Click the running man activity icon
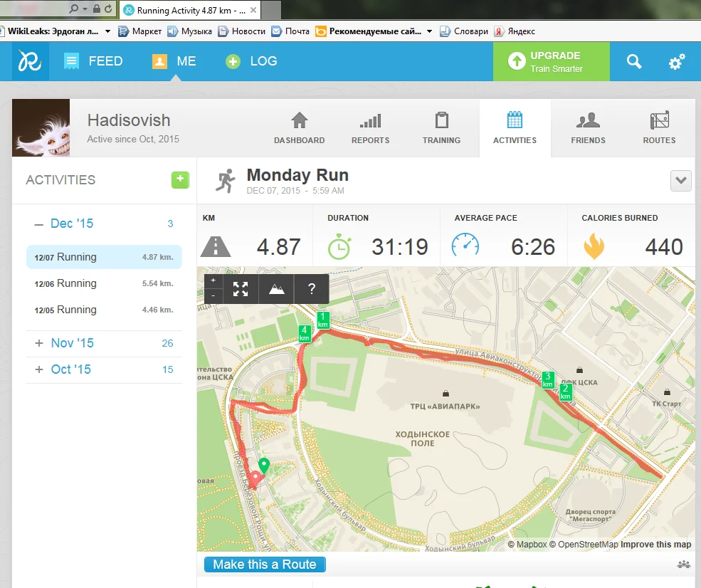Viewport: 701px width, 588px height. point(226,181)
